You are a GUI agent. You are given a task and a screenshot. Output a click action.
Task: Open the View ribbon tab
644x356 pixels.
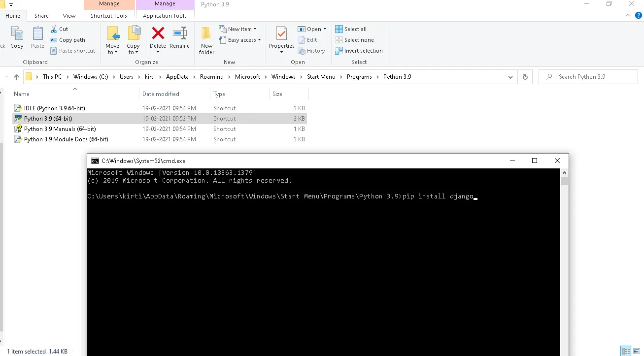pyautogui.click(x=69, y=16)
